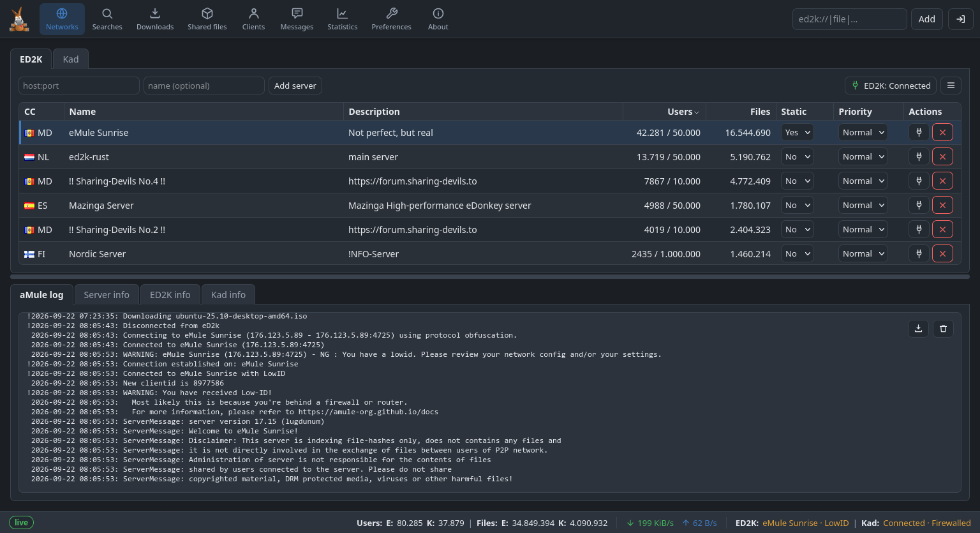Open Priority dropdown for Nordic Server

coord(863,254)
